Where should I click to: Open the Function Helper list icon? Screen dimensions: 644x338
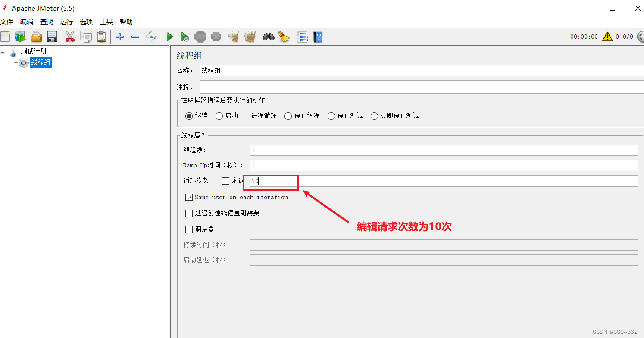click(302, 37)
